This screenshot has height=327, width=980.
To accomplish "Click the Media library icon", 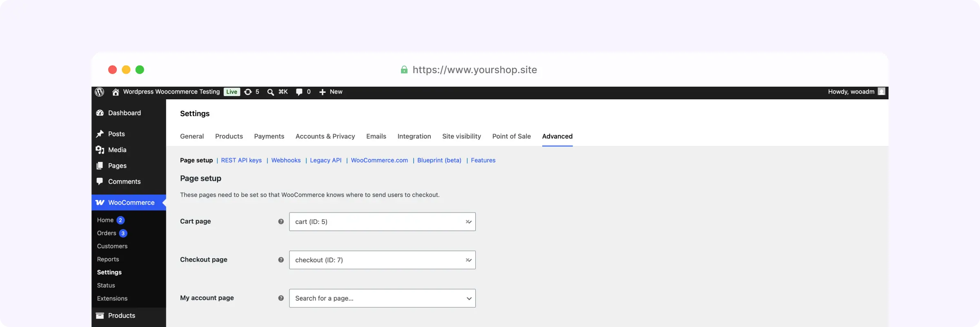I will pyautogui.click(x=100, y=150).
